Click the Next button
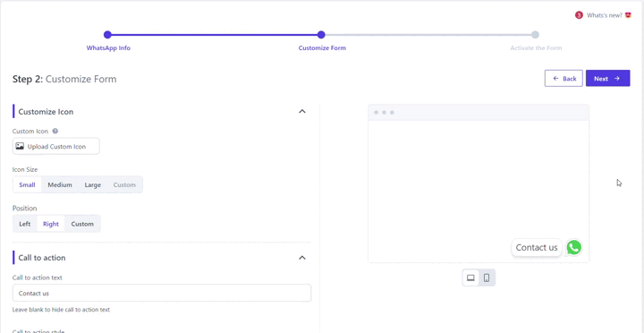Screen dimensions: 644x333 607,78
